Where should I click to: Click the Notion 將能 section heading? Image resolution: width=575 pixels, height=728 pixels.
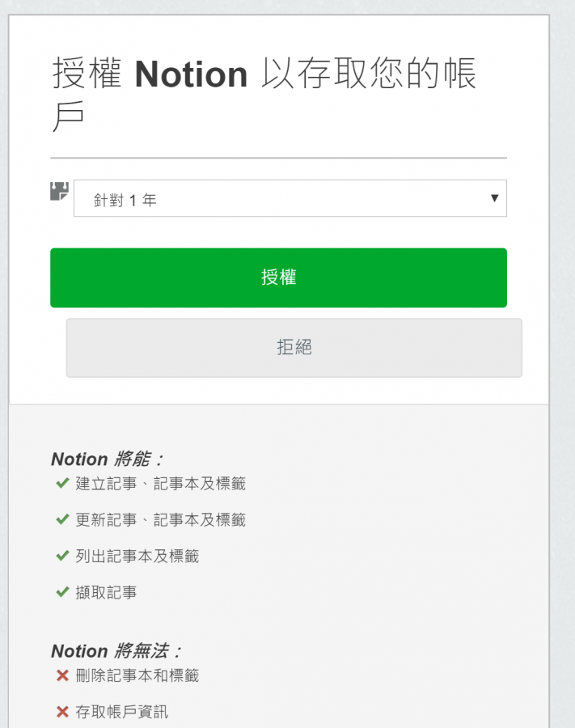(x=108, y=459)
